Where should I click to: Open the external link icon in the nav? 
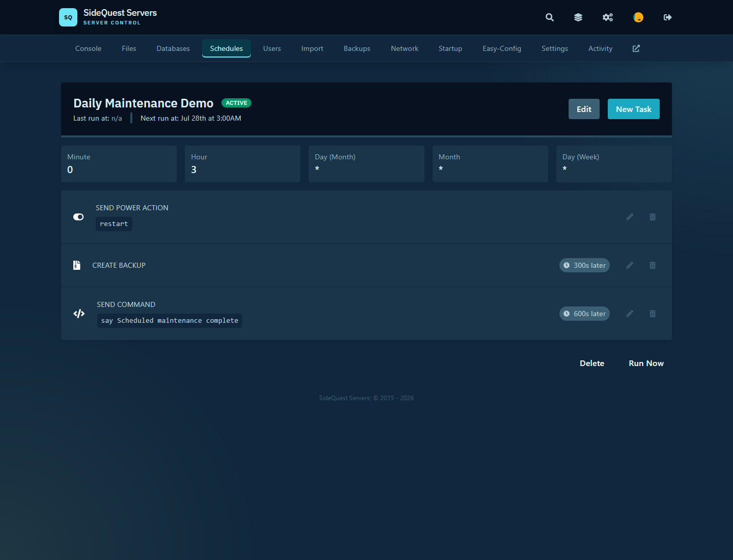pos(636,48)
